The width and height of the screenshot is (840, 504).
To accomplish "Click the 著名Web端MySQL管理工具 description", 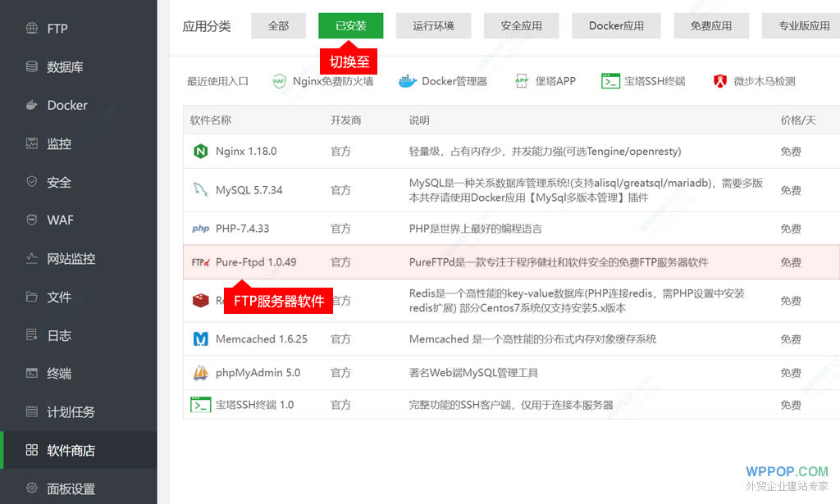I will point(473,372).
